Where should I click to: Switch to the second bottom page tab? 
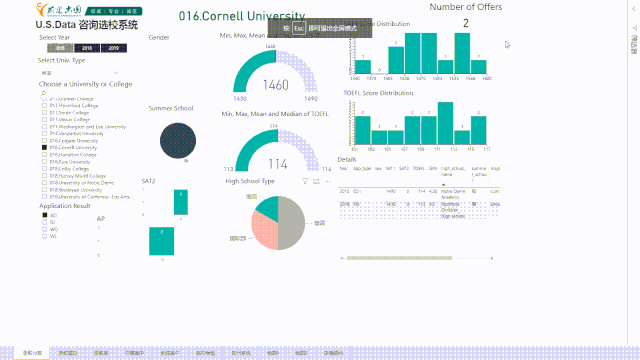tap(68, 353)
